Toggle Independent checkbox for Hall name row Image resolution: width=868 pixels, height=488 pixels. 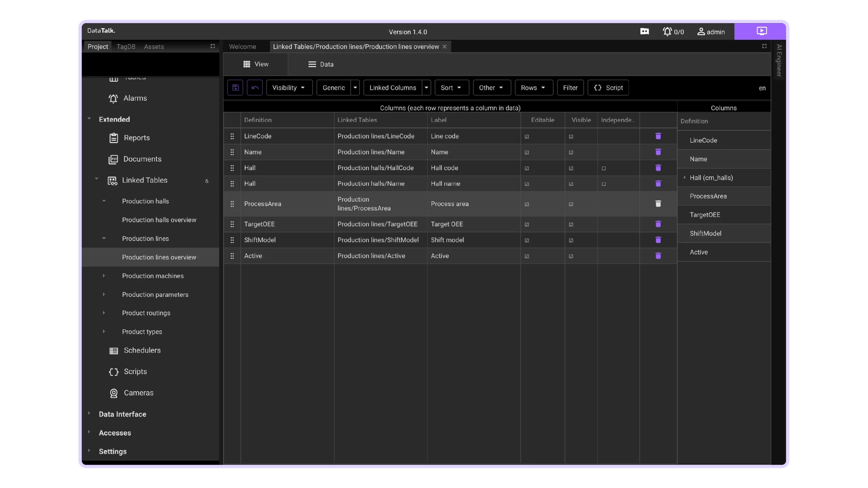click(x=604, y=184)
